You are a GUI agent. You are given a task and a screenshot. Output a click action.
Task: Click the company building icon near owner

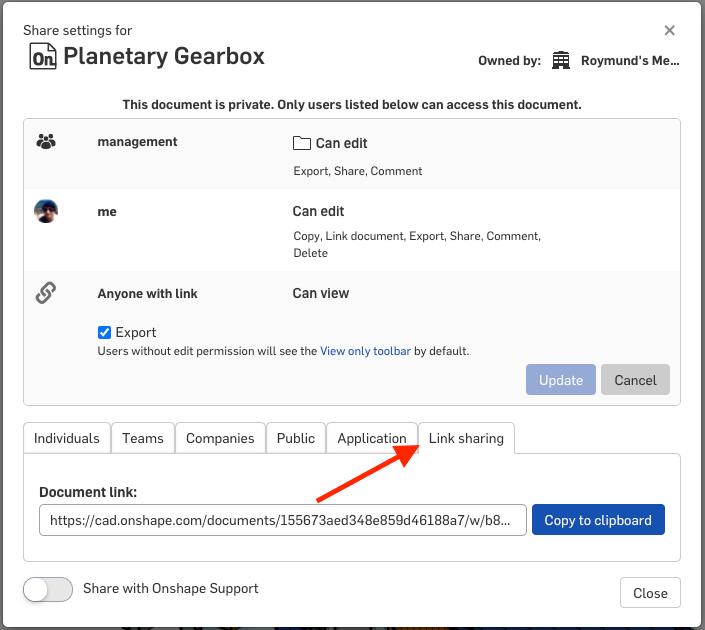(x=561, y=61)
